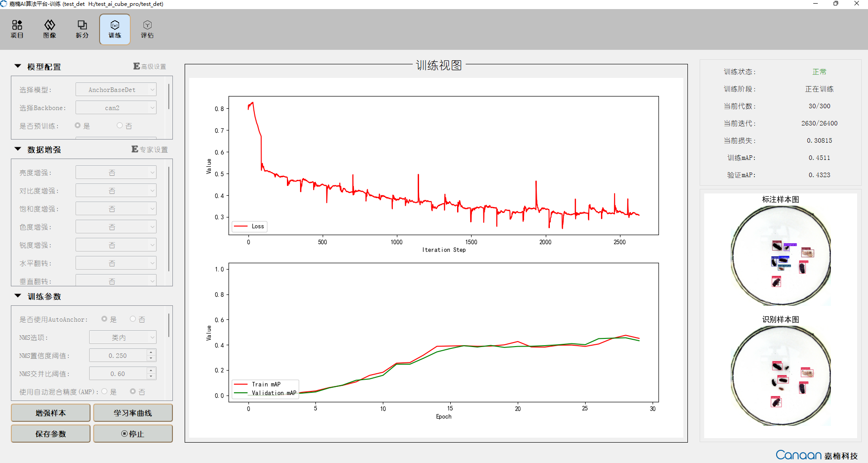
Task: Open the can2 Backbone dropdown
Action: point(116,108)
